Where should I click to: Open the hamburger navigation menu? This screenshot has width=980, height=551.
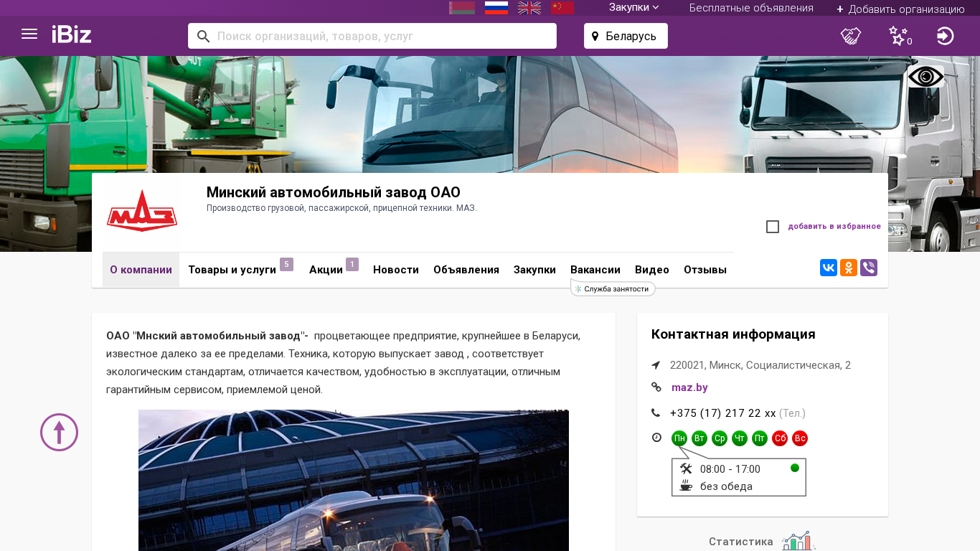tap(29, 34)
